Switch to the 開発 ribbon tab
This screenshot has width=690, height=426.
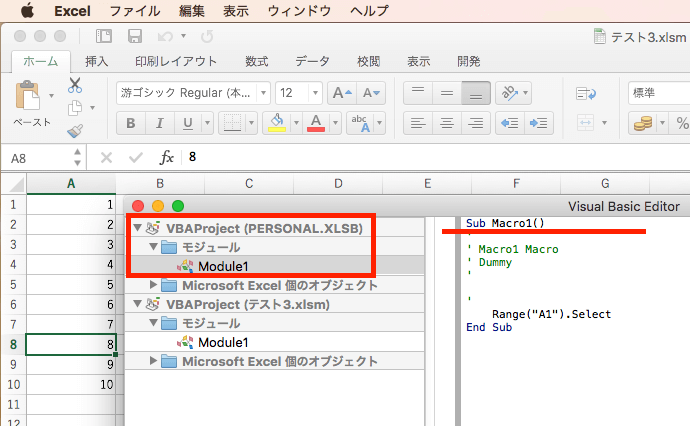468,61
